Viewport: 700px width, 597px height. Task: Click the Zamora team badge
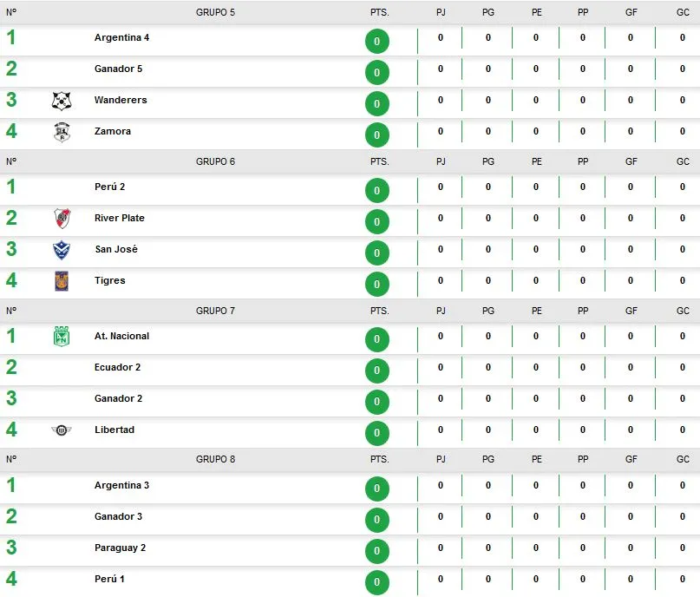pyautogui.click(x=62, y=132)
